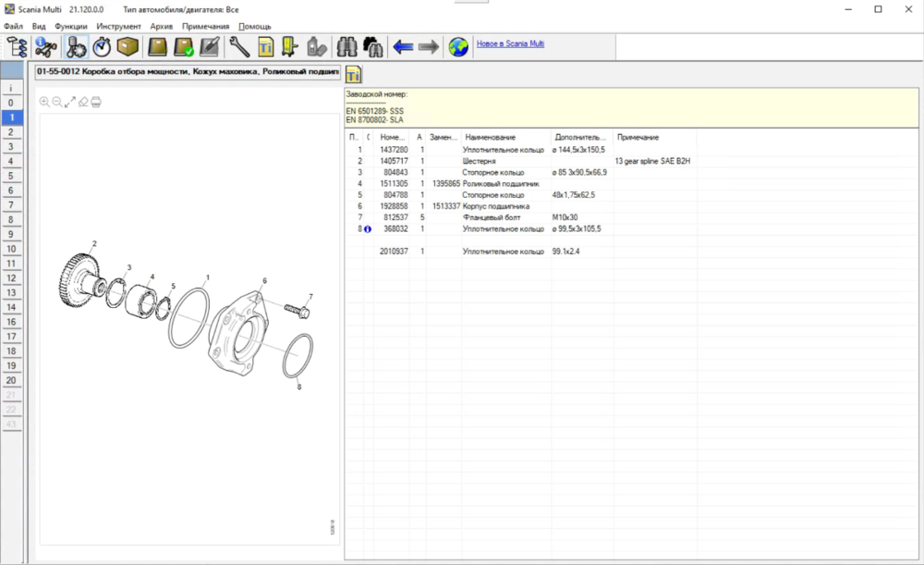Zoom in on the parts diagram
The height and width of the screenshot is (565, 924).
tap(44, 102)
